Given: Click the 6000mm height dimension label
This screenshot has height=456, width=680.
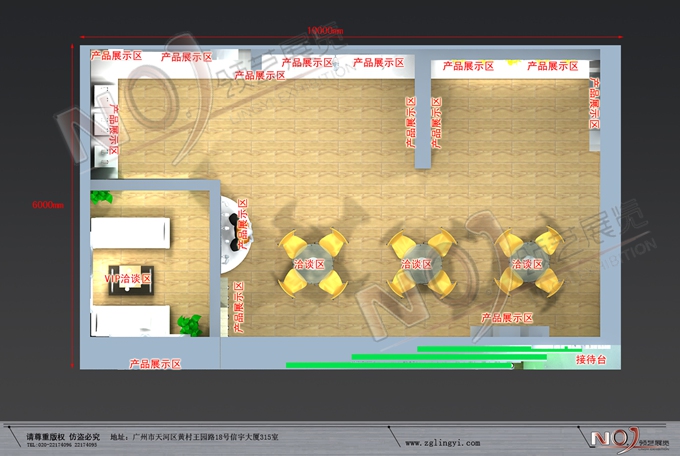Looking at the screenshot, I should (48, 204).
